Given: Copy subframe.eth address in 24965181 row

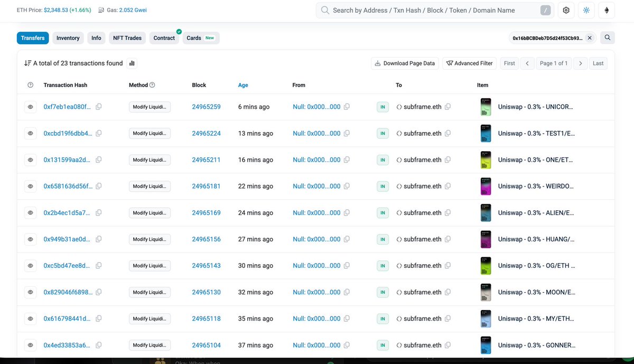Looking at the screenshot, I should pyautogui.click(x=447, y=186).
